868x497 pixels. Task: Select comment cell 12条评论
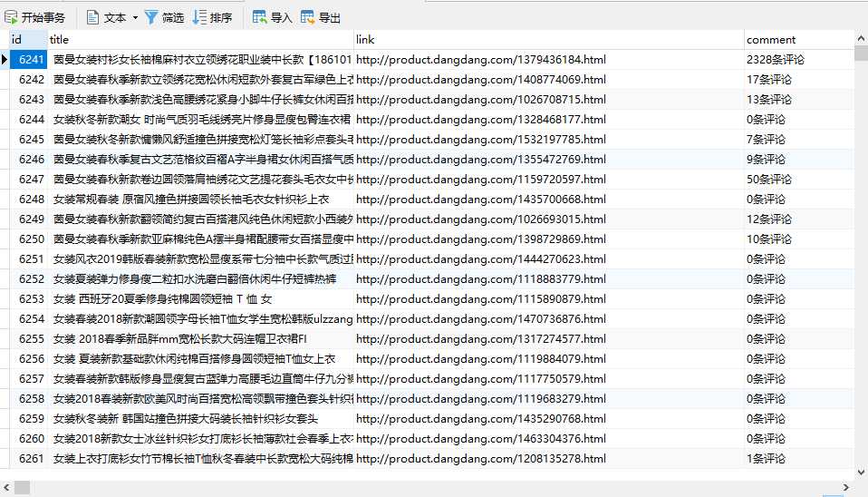pos(799,219)
